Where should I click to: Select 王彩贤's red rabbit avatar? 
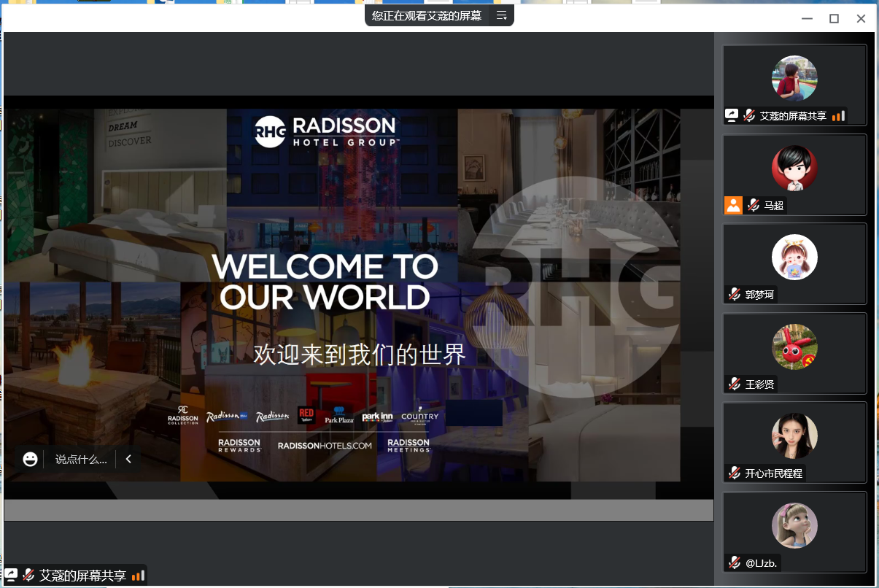tap(794, 347)
